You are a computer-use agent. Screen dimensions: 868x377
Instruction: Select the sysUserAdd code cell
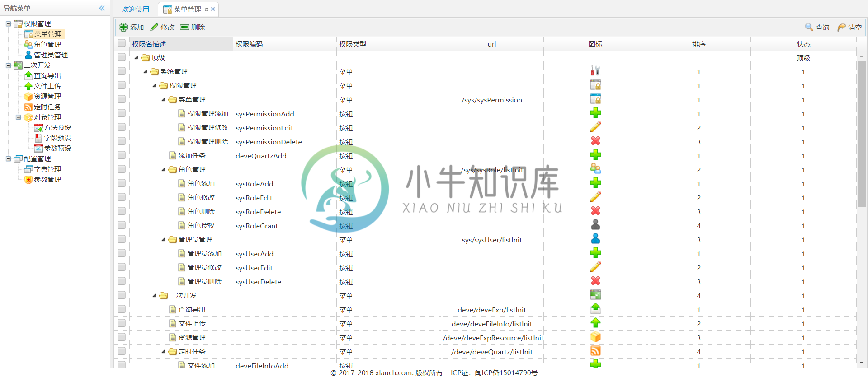coord(285,254)
